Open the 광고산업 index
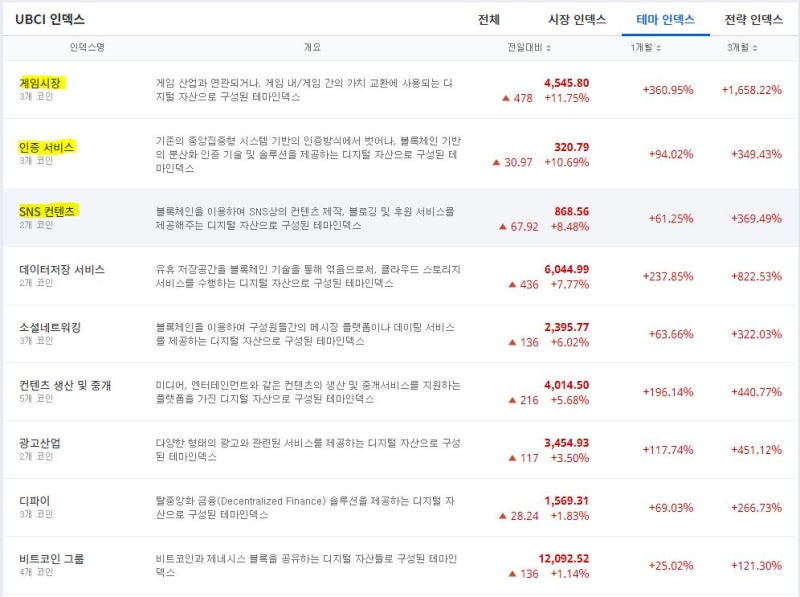This screenshot has width=800, height=597. click(40, 443)
